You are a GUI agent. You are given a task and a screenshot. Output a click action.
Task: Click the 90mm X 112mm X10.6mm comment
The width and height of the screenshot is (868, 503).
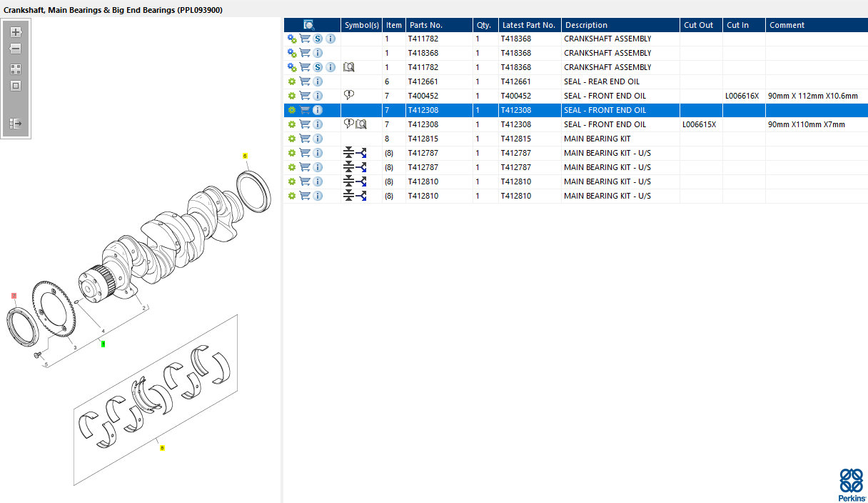[812, 96]
